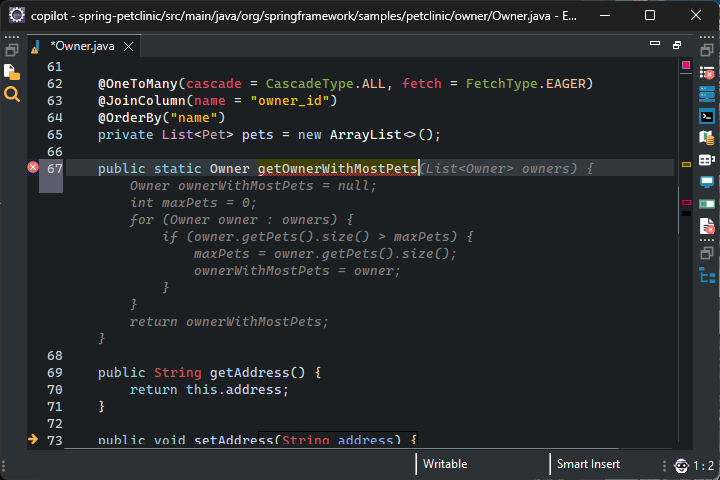Click the Writable status field
This screenshot has height=480, width=720.
click(445, 464)
